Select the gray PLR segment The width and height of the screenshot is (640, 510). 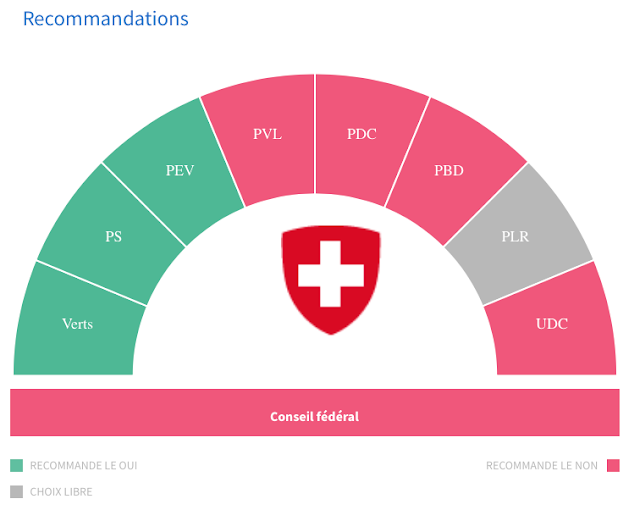(518, 235)
